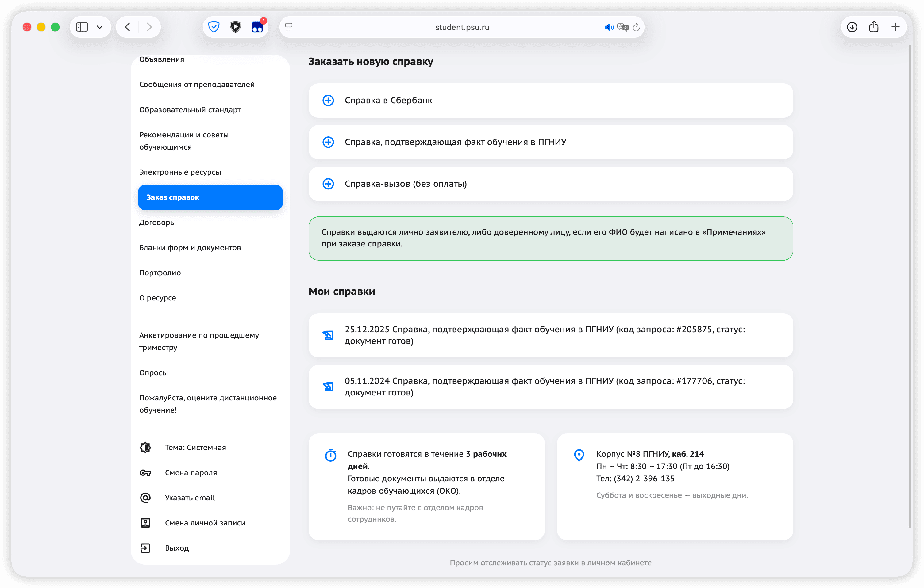The width and height of the screenshot is (924, 588).
Task: Click the theme icon beside Тема: Системная
Action: pos(145,447)
